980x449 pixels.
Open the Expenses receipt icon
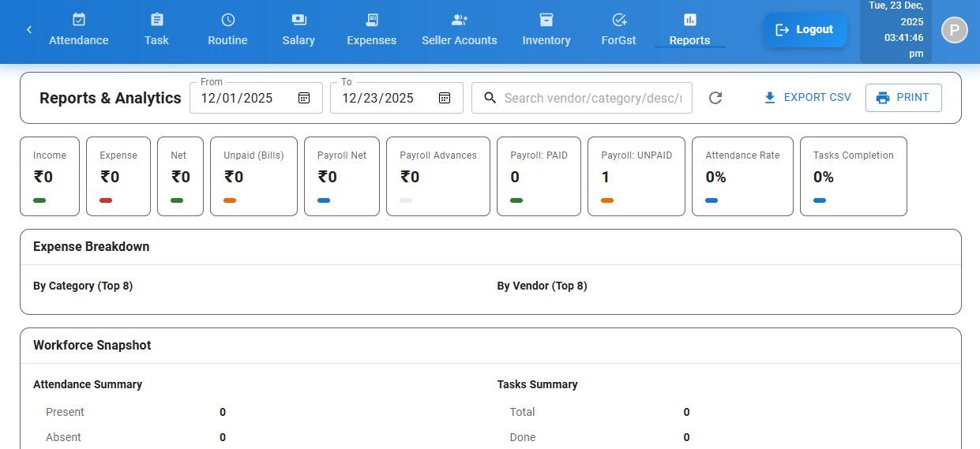372,20
